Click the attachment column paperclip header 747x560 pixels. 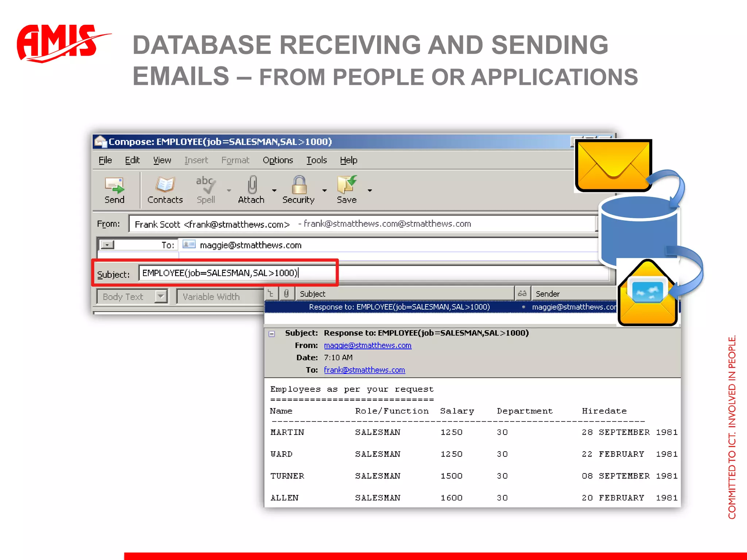(286, 293)
